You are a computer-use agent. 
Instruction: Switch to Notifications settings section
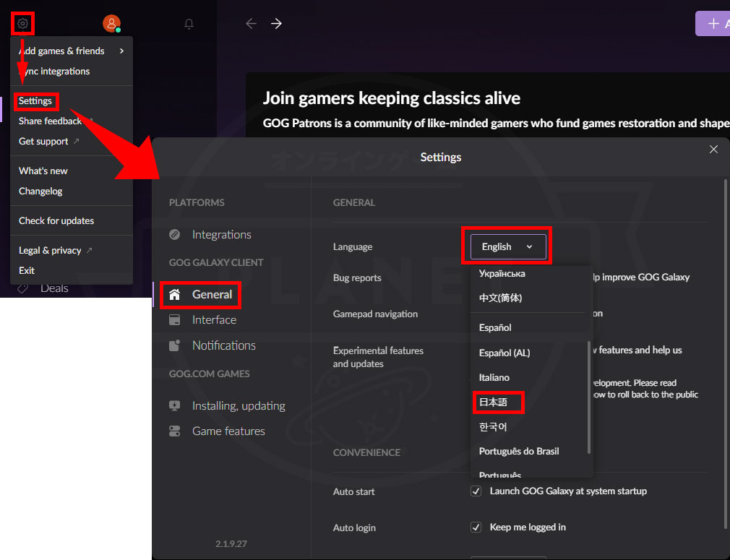point(224,345)
